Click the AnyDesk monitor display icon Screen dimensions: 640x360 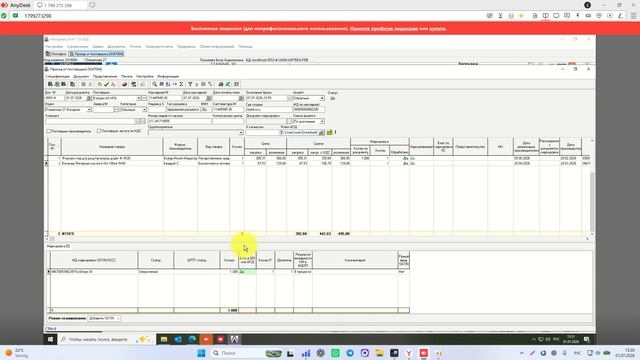(556, 16)
